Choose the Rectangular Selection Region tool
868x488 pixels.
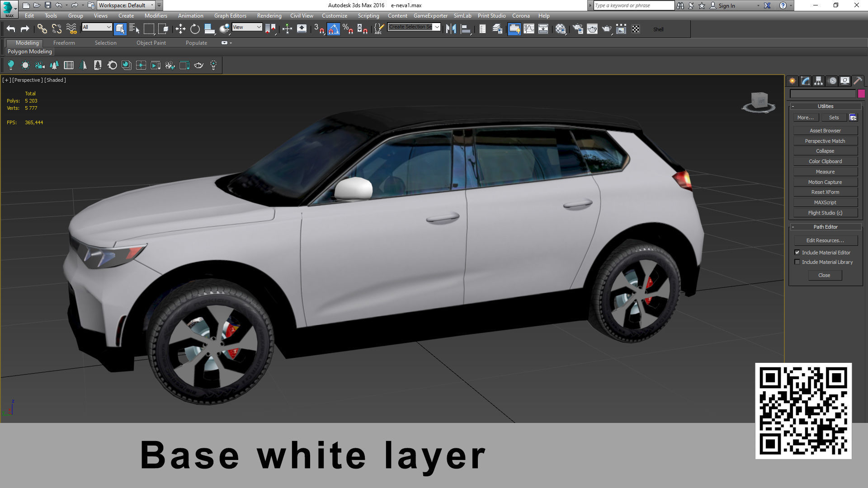pos(149,29)
